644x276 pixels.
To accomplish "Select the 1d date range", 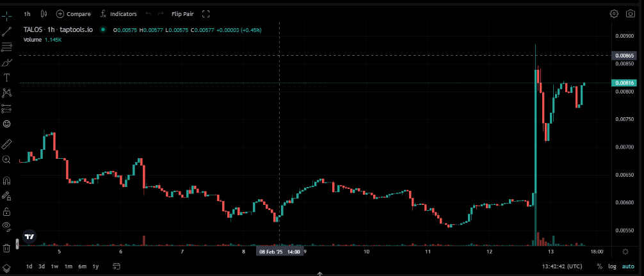I will (29, 266).
